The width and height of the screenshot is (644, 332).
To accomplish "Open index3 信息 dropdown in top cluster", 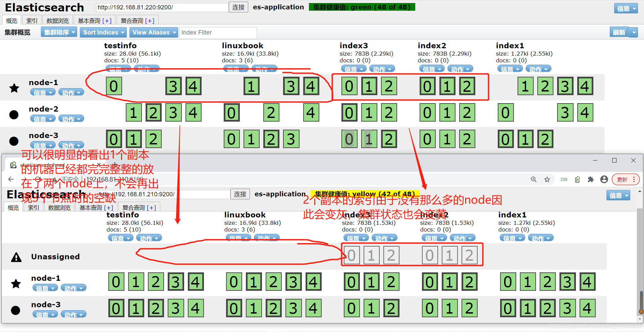I will point(354,69).
